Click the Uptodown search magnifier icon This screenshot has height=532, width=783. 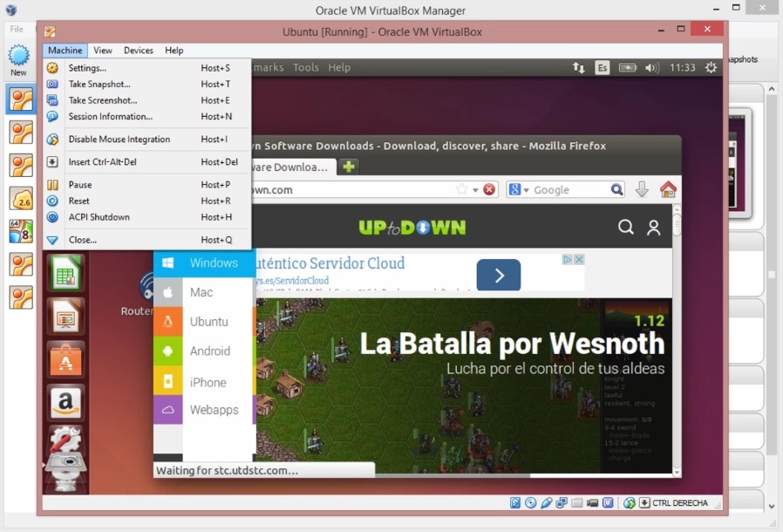click(x=625, y=228)
